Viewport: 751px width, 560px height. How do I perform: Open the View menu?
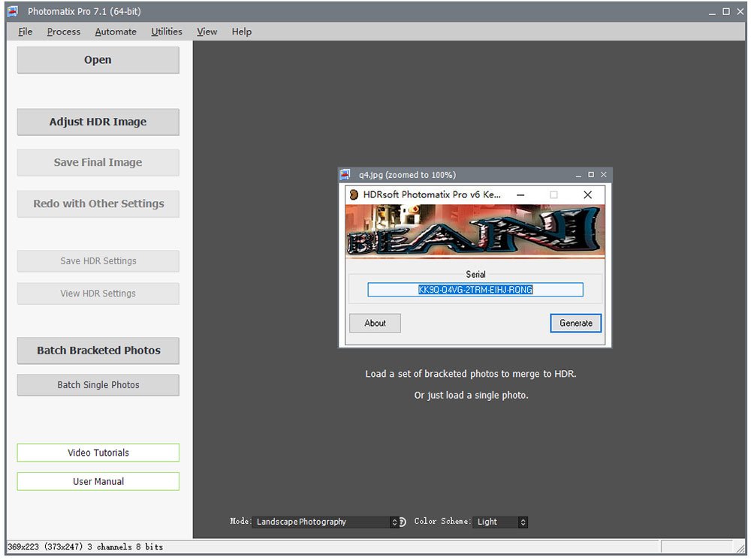pos(207,32)
